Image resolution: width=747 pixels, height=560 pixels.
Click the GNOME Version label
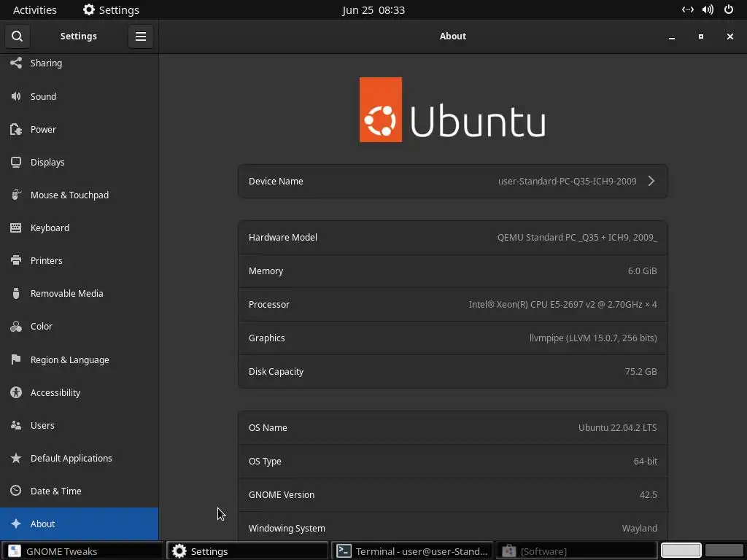coord(281,494)
